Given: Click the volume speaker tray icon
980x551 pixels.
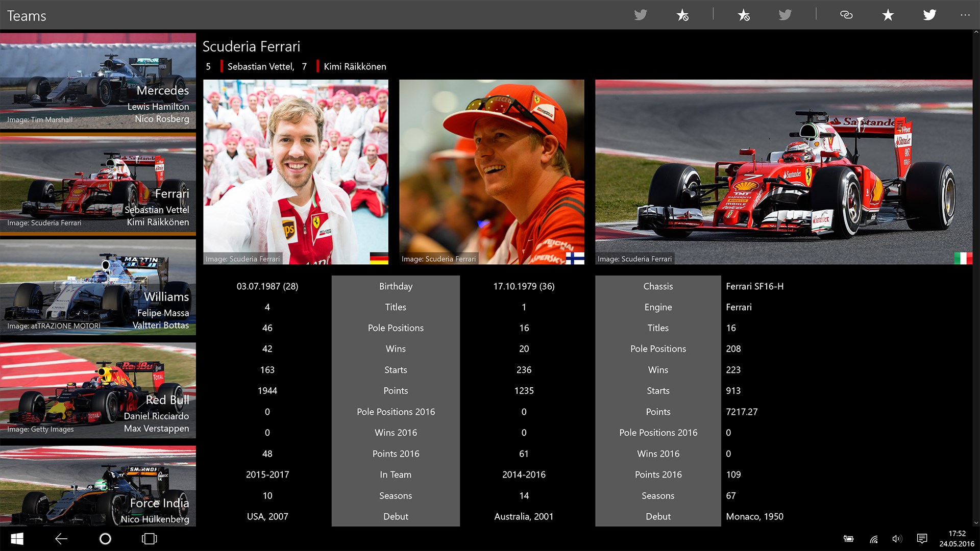Looking at the screenshot, I should [897, 539].
